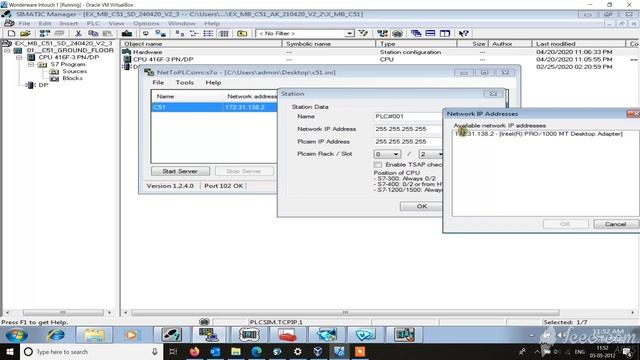Click the Paste toolbar icon
The height and width of the screenshot is (360, 640).
107,33
